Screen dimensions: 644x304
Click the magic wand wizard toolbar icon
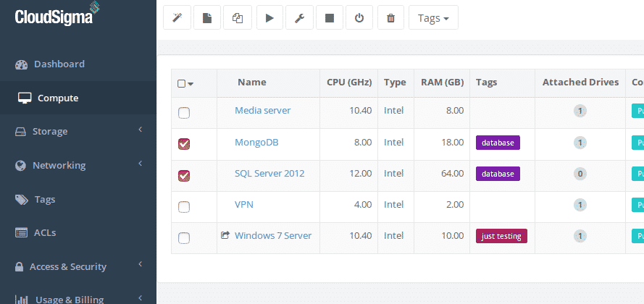pyautogui.click(x=177, y=17)
